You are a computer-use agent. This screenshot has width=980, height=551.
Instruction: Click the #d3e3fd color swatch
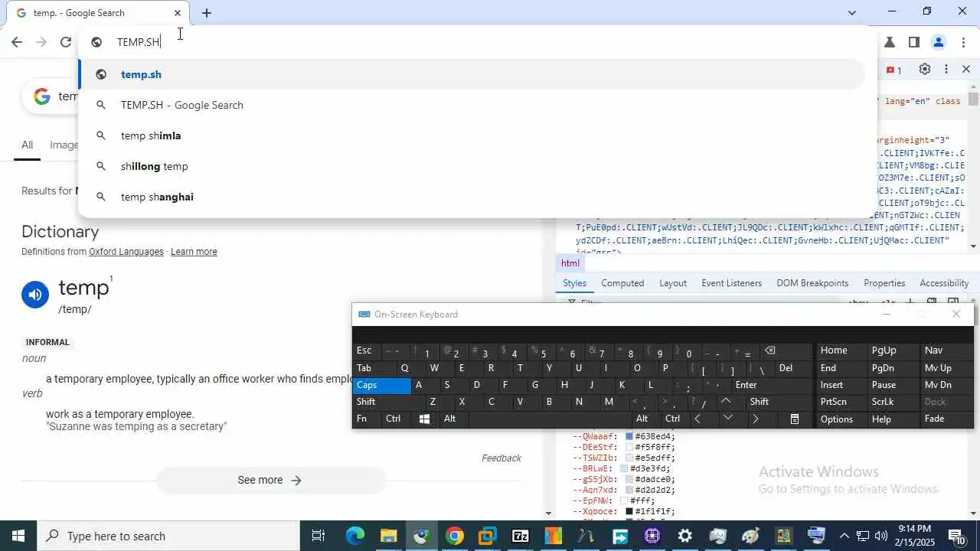pos(624,468)
